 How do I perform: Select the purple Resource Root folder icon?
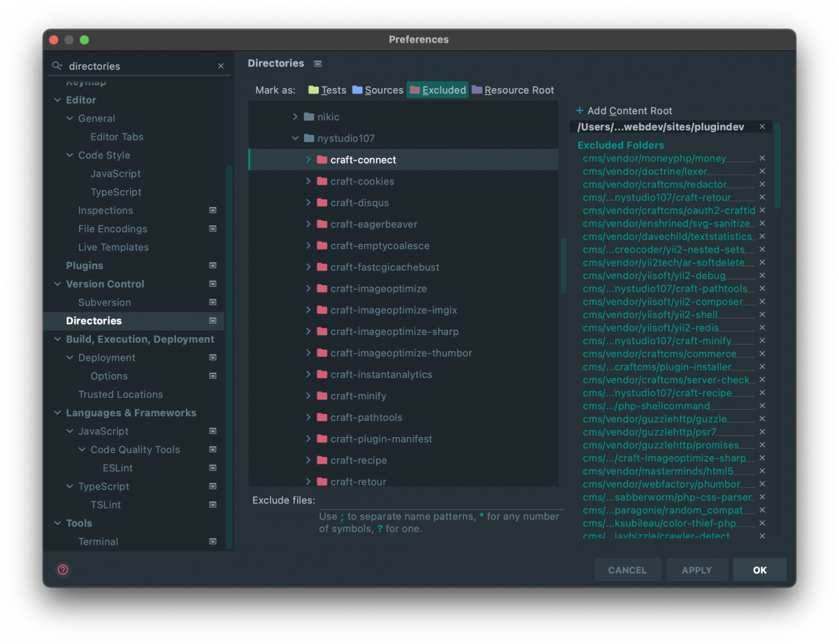click(478, 90)
